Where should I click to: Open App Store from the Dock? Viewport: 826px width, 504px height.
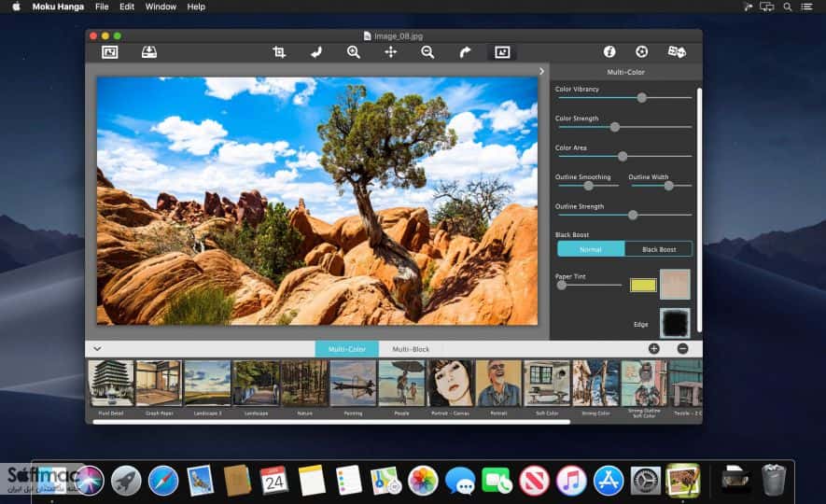point(609,481)
